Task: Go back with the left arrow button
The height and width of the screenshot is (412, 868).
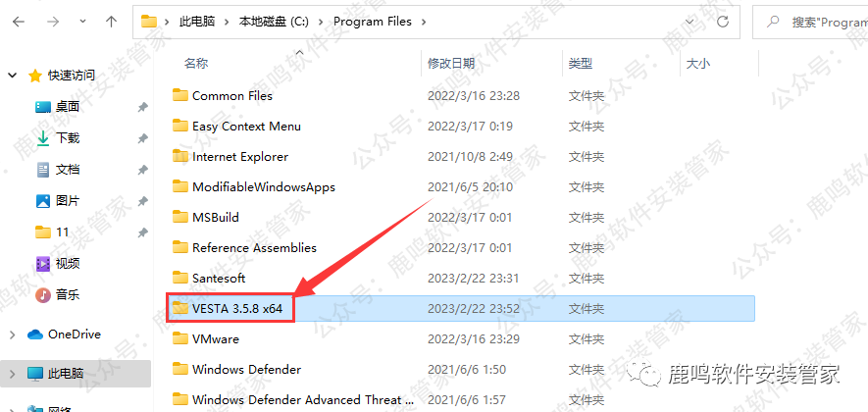Action: pyautogui.click(x=19, y=22)
